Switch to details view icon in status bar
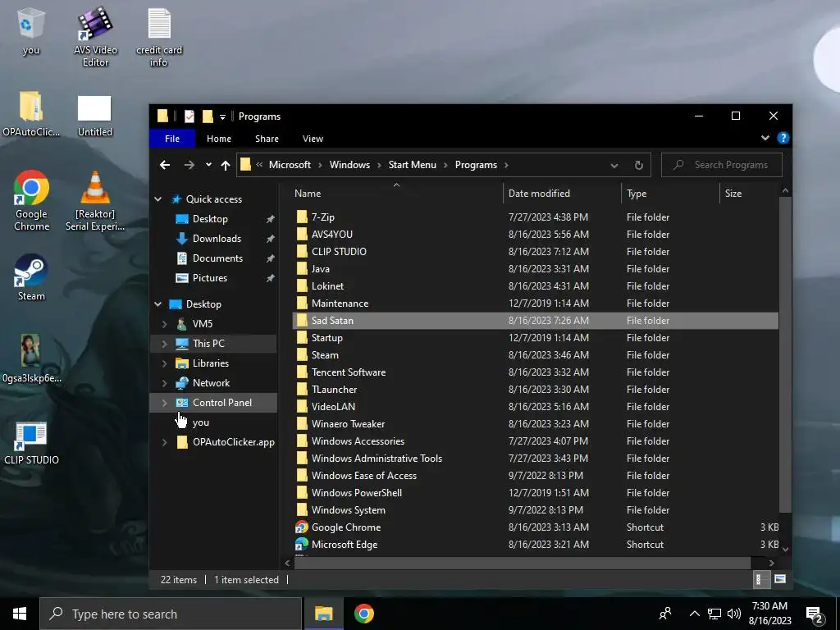 point(760,579)
